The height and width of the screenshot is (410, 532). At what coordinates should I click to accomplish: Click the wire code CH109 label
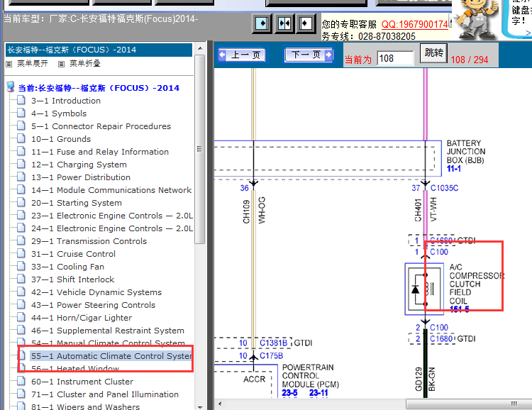(246, 212)
